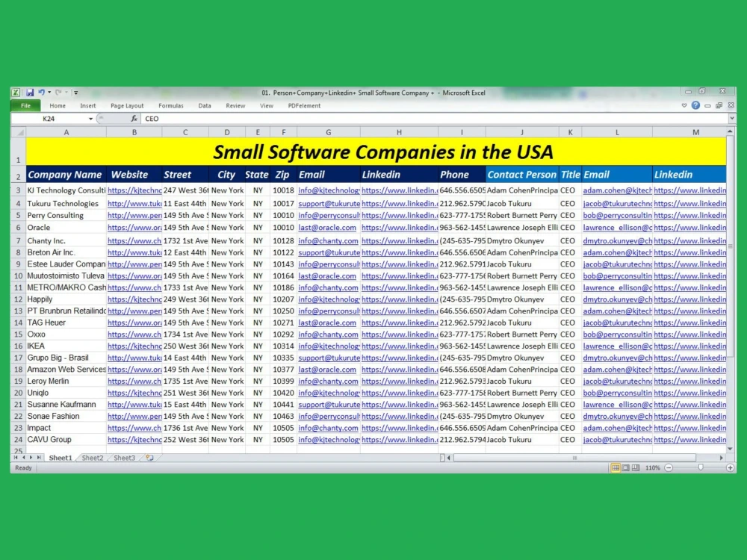The height and width of the screenshot is (560, 747).
Task: Click the Excel application icon in title bar
Action: coord(16,93)
